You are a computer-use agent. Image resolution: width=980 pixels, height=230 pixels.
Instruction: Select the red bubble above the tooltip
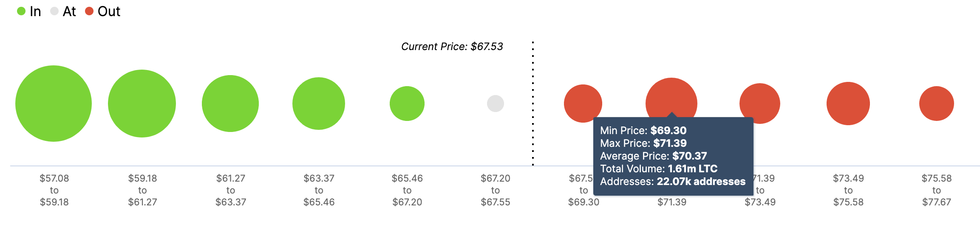(x=671, y=98)
